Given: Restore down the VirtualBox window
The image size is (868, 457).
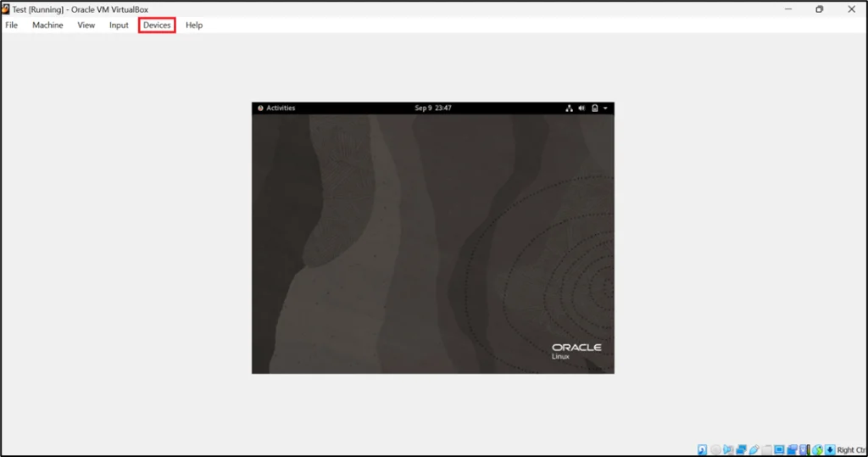Looking at the screenshot, I should point(820,8).
